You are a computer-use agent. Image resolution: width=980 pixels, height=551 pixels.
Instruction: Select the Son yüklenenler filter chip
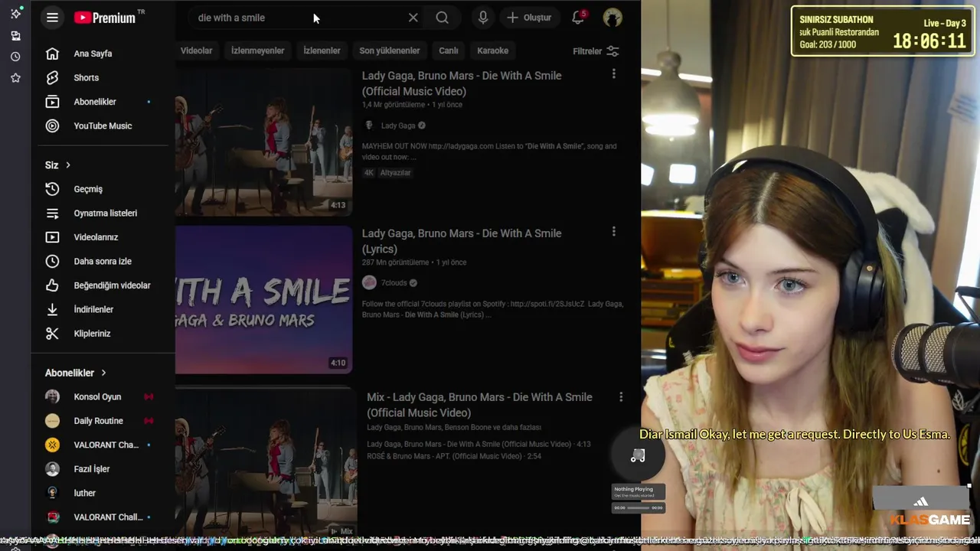tap(390, 51)
